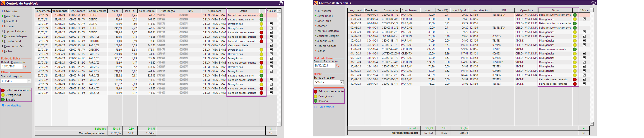
Task: Click green status dot for document CE002174-2/3
Action: click(262, 76)
